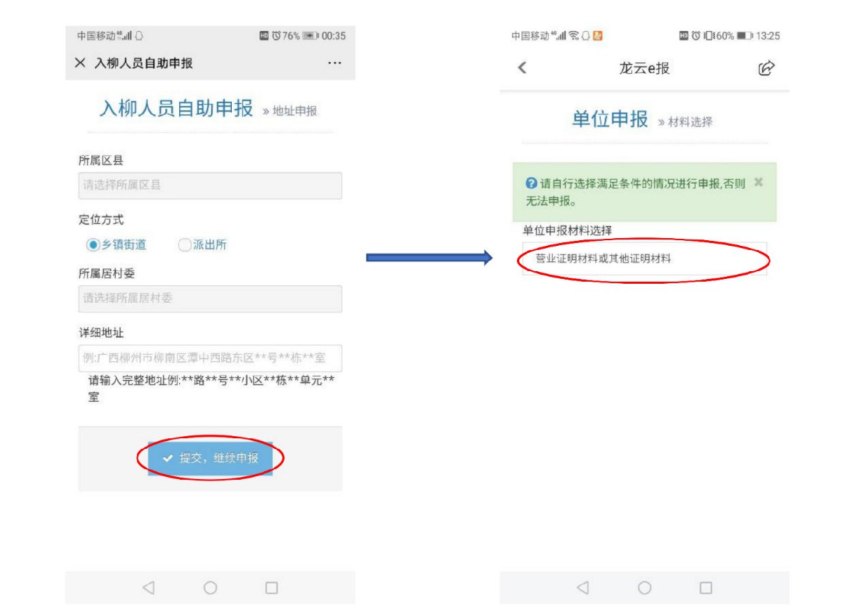Open the 所属居村委 selection field
The image size is (843, 616).
pyautogui.click(x=210, y=299)
